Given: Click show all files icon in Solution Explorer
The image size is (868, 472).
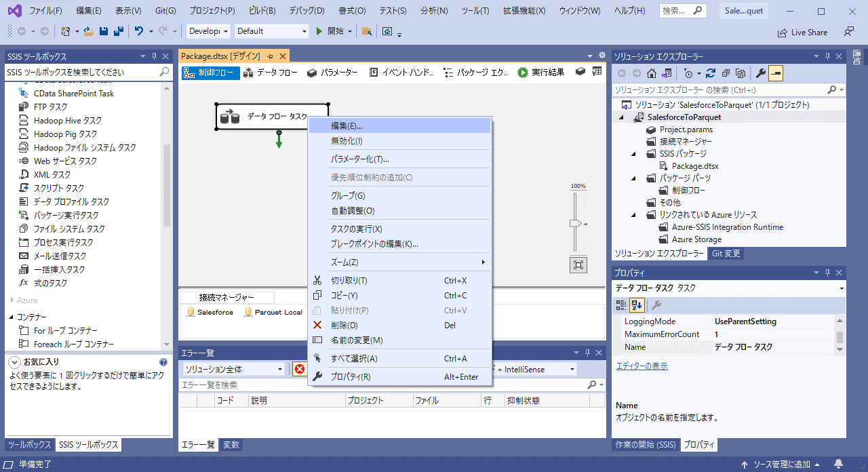Looking at the screenshot, I should pyautogui.click(x=741, y=73).
